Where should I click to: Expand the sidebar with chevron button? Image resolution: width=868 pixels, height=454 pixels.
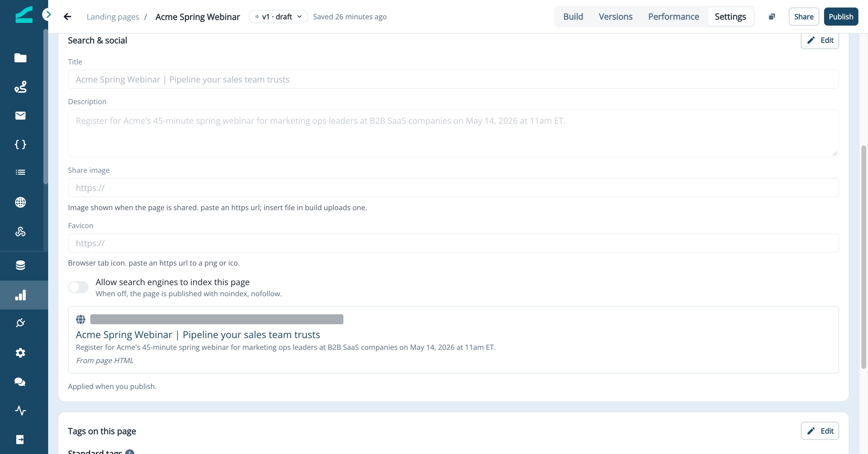[x=48, y=14]
